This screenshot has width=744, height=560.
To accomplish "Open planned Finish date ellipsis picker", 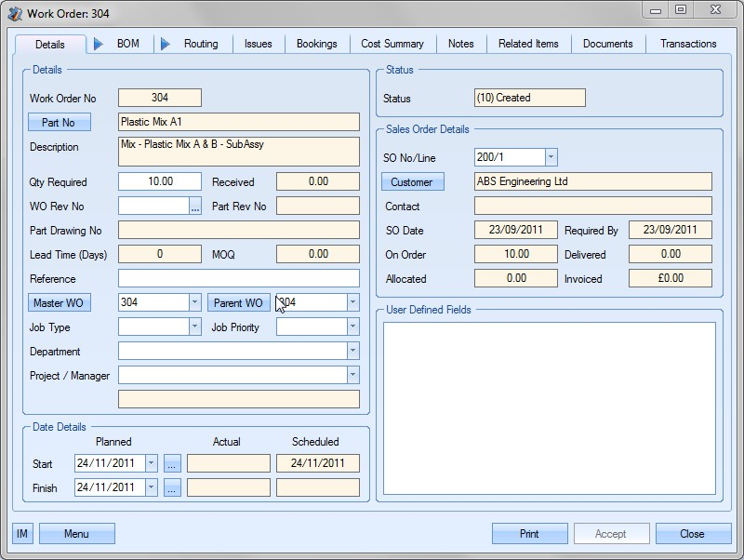I will (x=172, y=487).
